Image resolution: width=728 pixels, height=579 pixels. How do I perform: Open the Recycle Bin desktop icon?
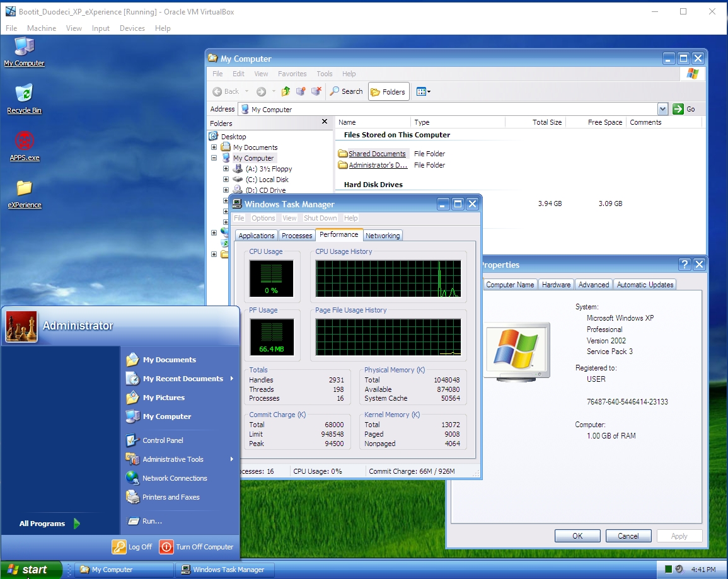tap(24, 99)
